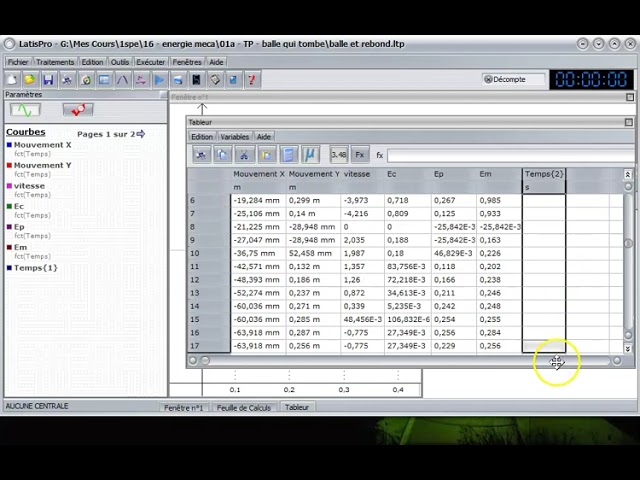Open the main Edition menu
The image size is (640, 480).
[x=92, y=62]
